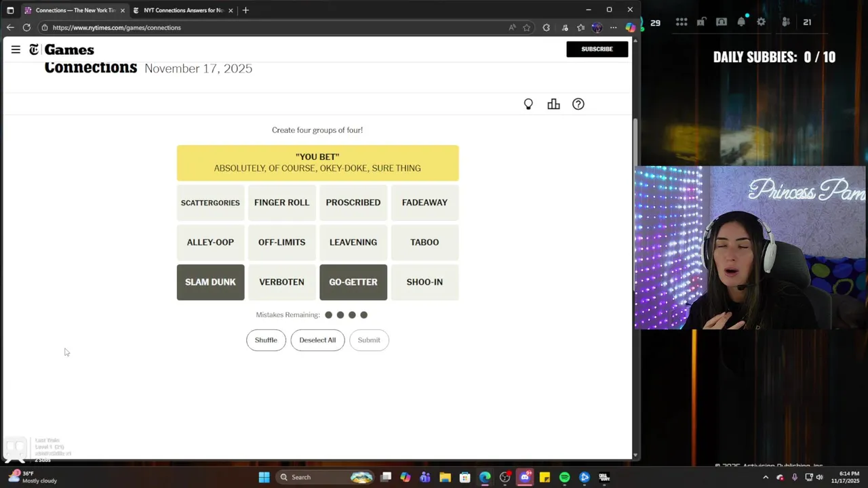Screen dimensions: 868x488
Task: Open Edge settings and more menu
Action: [613, 28]
